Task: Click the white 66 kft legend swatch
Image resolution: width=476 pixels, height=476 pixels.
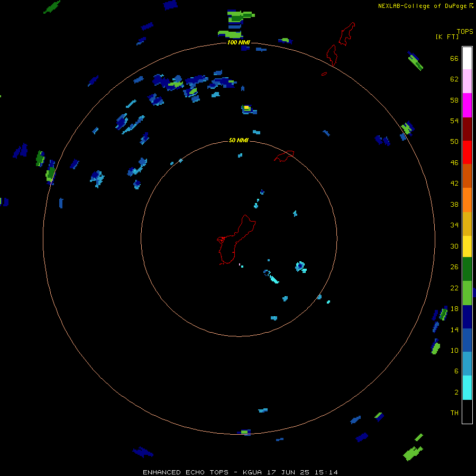Action: point(467,58)
